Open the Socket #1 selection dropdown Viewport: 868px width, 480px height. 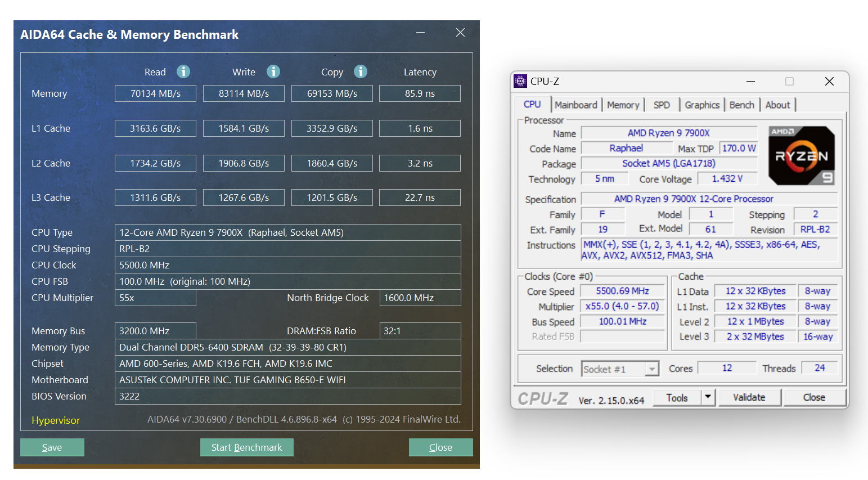point(652,369)
